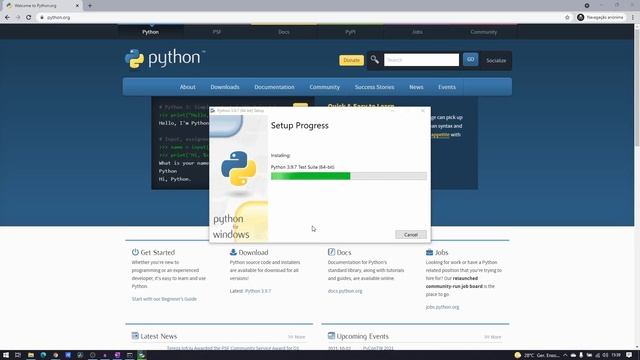Close the Welcome to Python.org tab
Screen dimensions: 640x360
pyautogui.click(x=77, y=6)
